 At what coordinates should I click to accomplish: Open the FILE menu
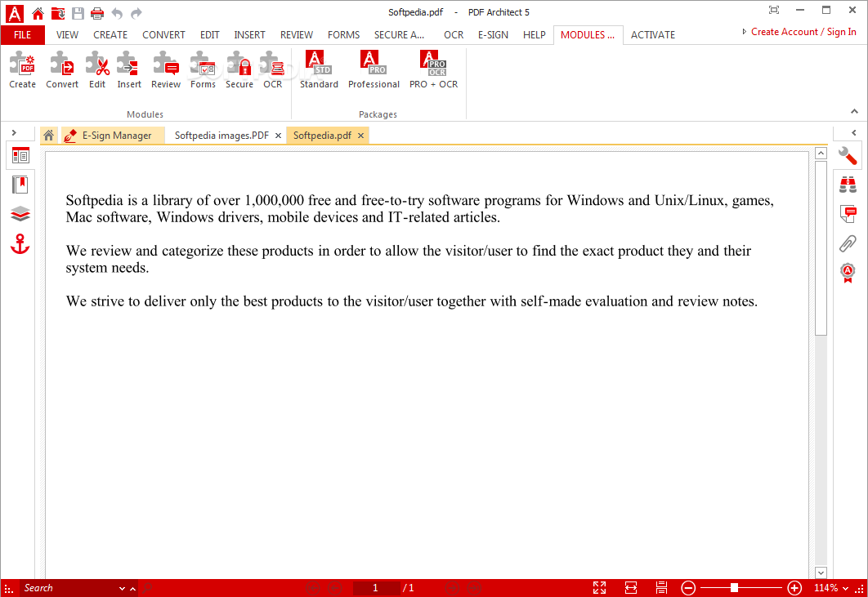[22, 35]
